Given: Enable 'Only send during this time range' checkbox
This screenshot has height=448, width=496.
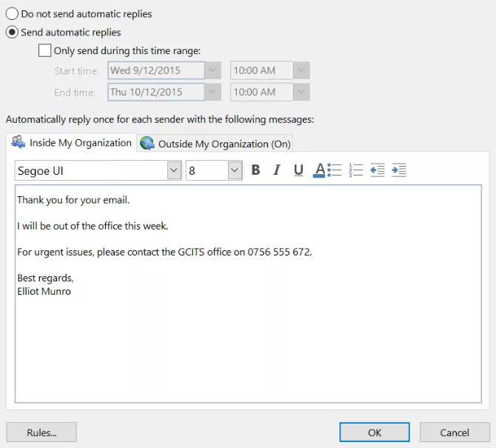Looking at the screenshot, I should pos(44,50).
